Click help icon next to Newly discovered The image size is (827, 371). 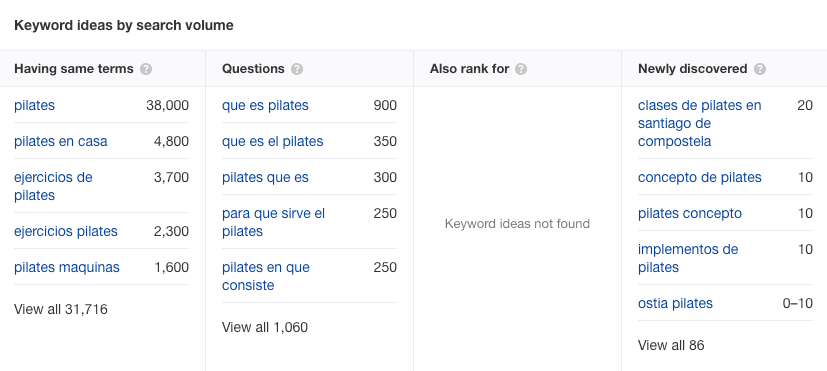[759, 69]
